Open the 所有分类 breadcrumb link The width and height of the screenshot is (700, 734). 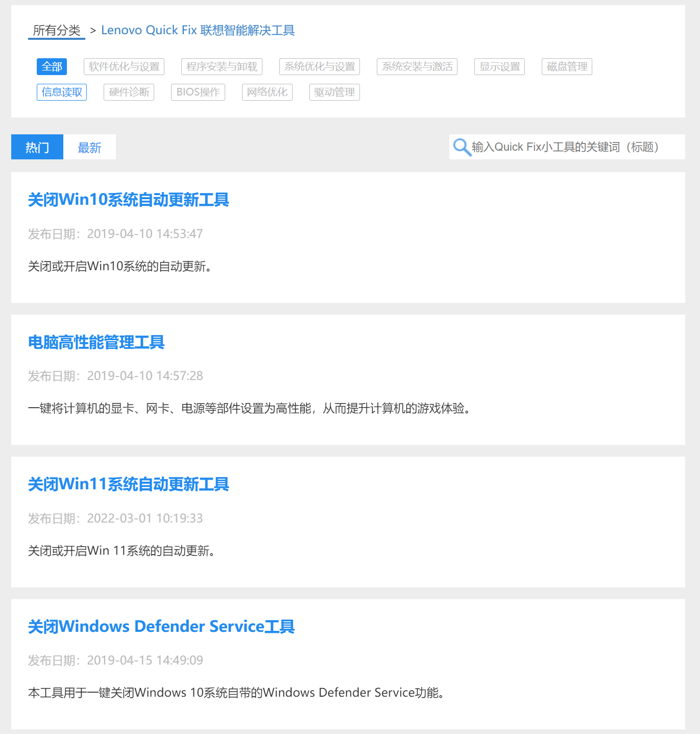click(57, 30)
